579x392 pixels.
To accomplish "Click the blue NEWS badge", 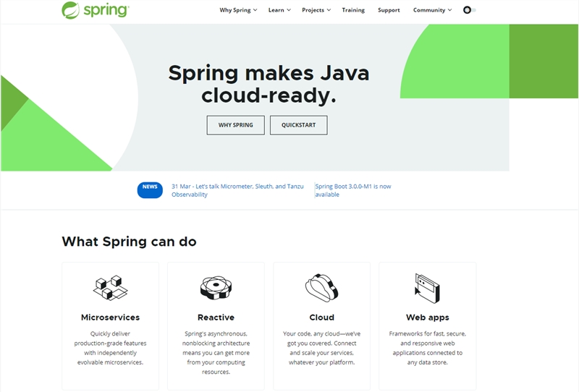I will (150, 189).
